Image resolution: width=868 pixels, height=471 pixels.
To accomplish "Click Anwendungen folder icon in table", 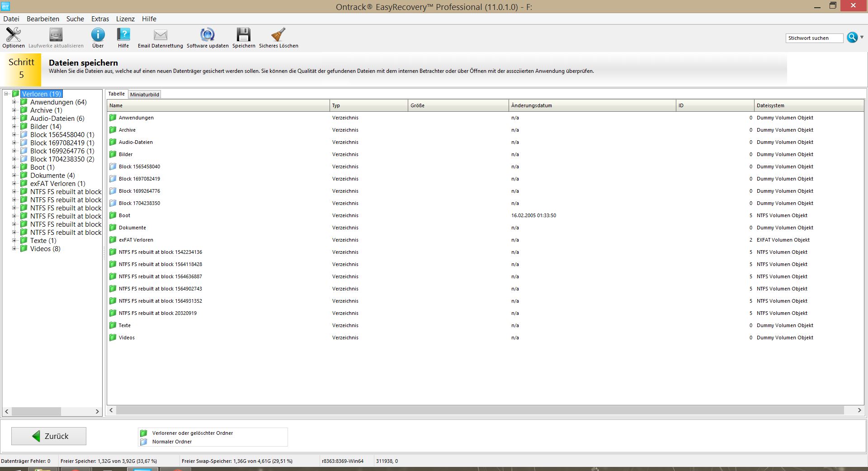I will (113, 118).
